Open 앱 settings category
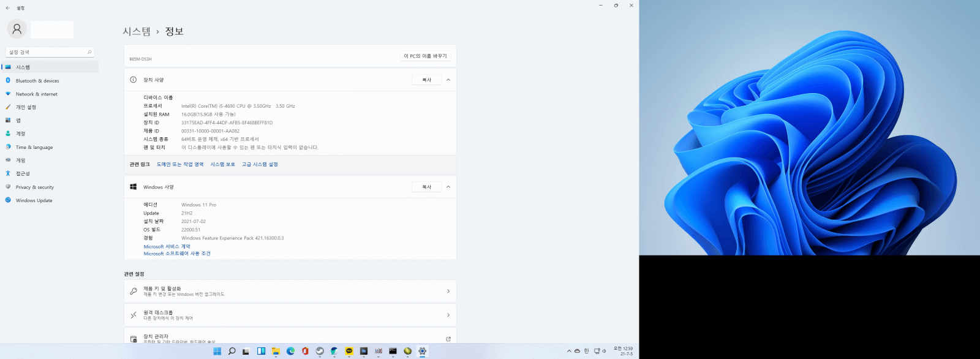The image size is (980, 359). (x=50, y=121)
